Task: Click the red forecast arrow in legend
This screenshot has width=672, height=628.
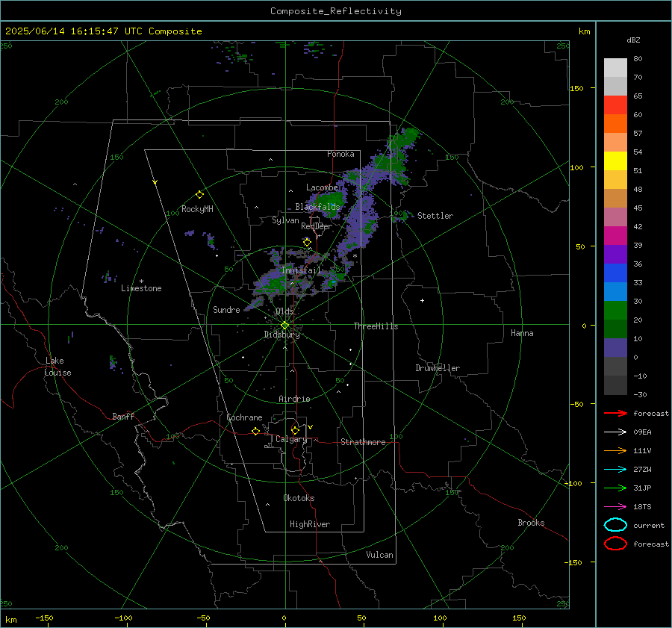Action: pos(615,413)
